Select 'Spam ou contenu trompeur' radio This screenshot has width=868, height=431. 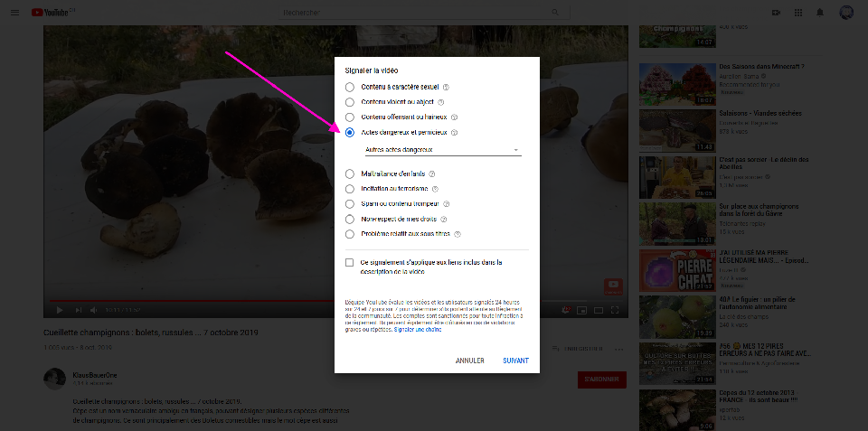tap(349, 204)
